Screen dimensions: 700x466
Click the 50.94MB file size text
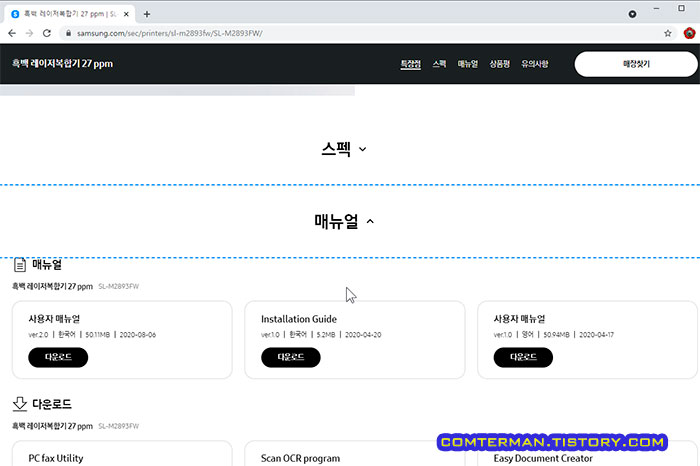tap(556, 335)
